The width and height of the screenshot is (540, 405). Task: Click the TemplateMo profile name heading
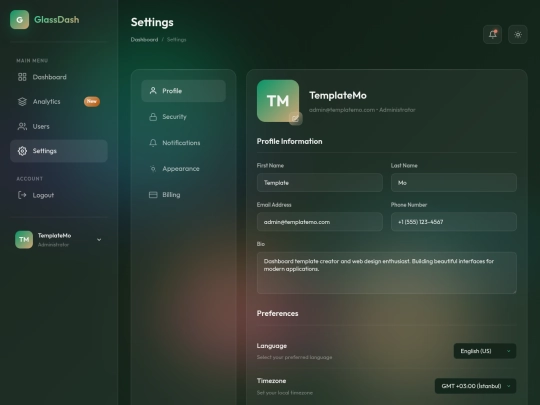pos(338,95)
